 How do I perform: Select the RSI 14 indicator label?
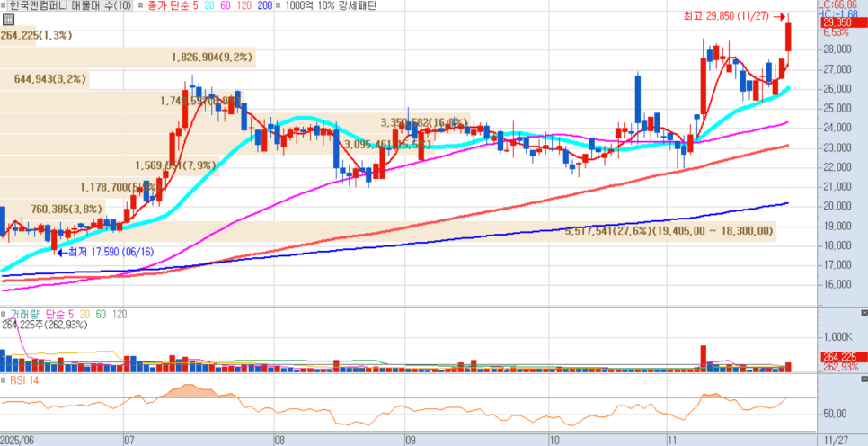23,380
